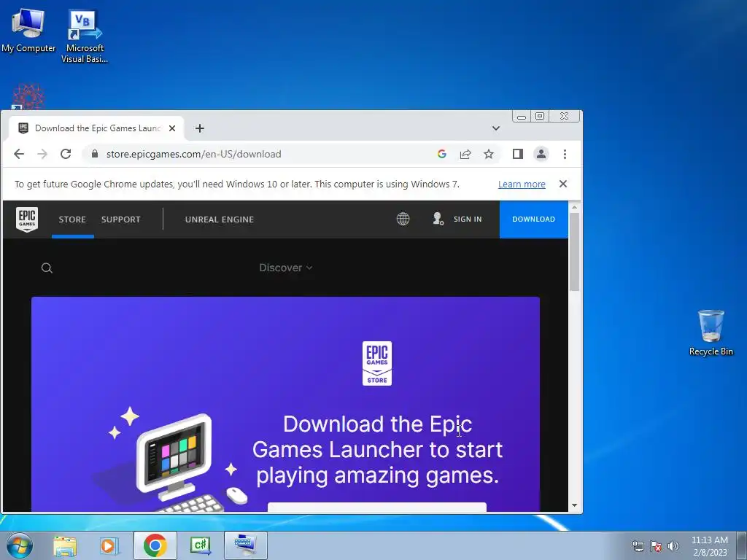The image size is (747, 560).
Task: Close the Download the Epic Games tab
Action: coord(172,128)
